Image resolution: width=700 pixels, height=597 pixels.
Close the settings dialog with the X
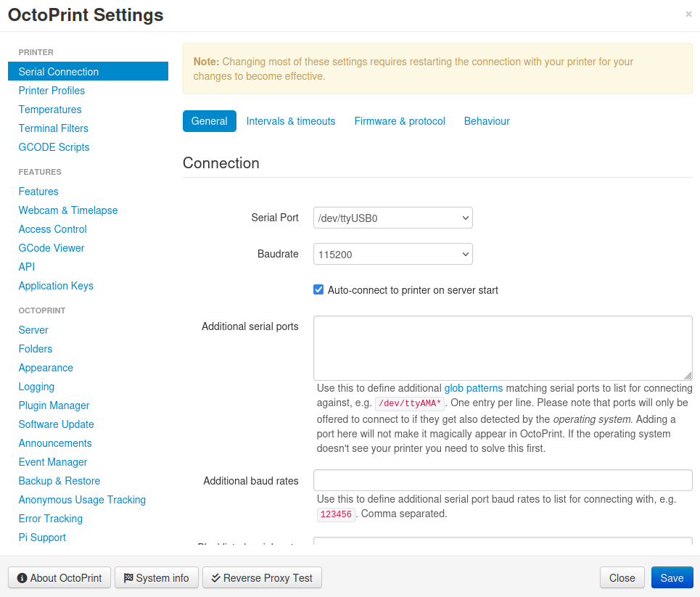688,15
